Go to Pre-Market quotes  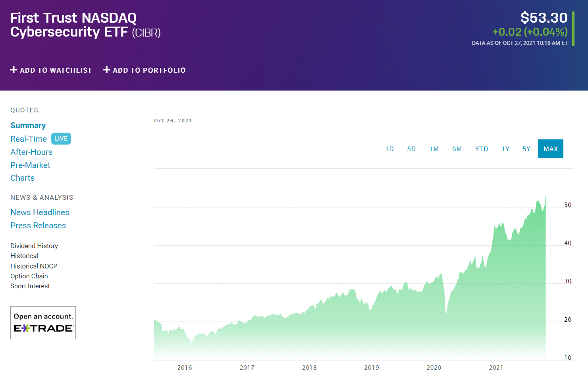coord(30,165)
